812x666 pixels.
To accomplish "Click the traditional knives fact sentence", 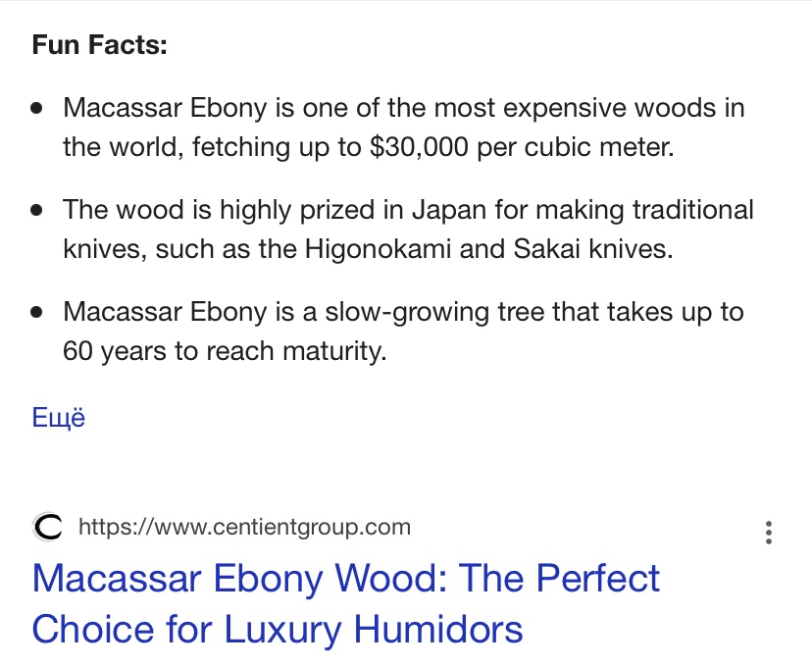I will [x=409, y=230].
